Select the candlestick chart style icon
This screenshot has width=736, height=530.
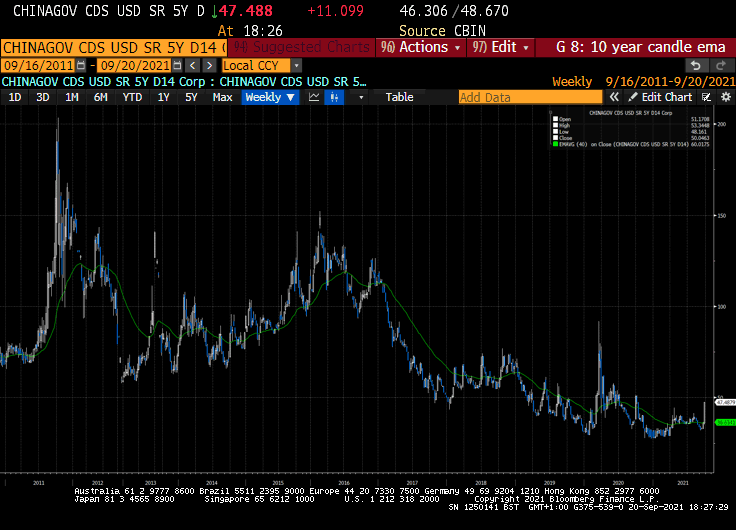pyautogui.click(x=334, y=97)
